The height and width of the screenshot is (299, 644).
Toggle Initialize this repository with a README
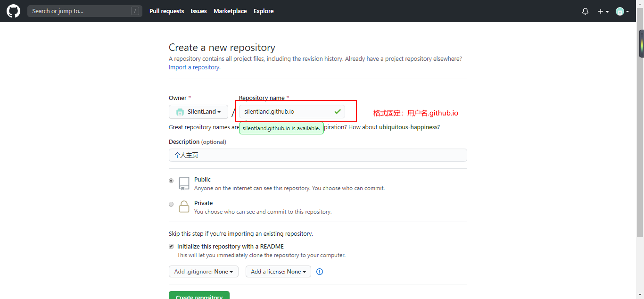click(x=171, y=246)
